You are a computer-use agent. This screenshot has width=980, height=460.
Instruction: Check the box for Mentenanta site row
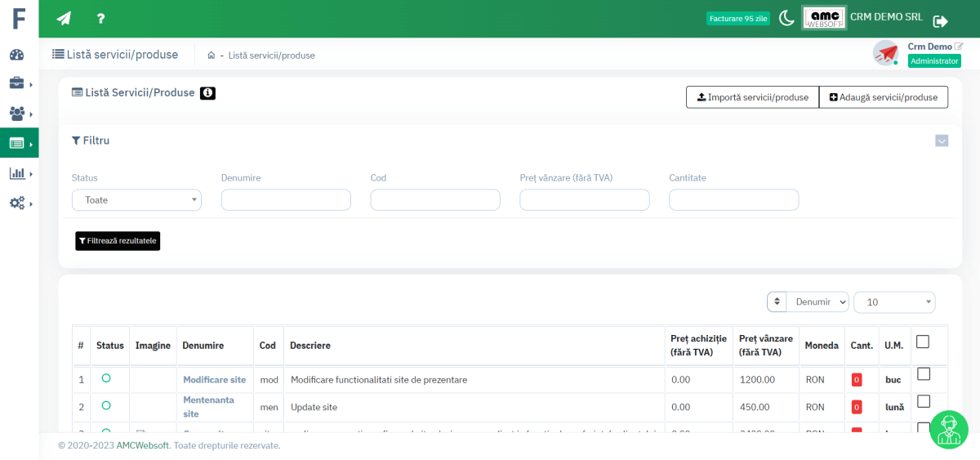click(x=924, y=401)
